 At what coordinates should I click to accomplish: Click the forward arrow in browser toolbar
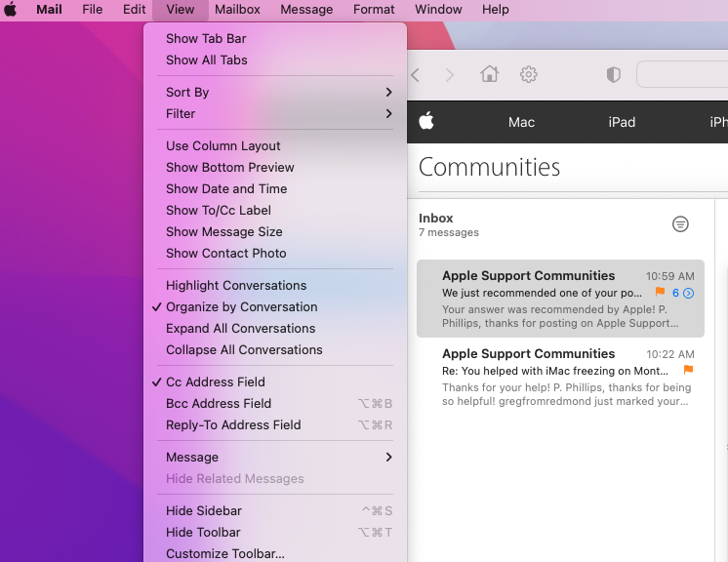click(x=449, y=75)
